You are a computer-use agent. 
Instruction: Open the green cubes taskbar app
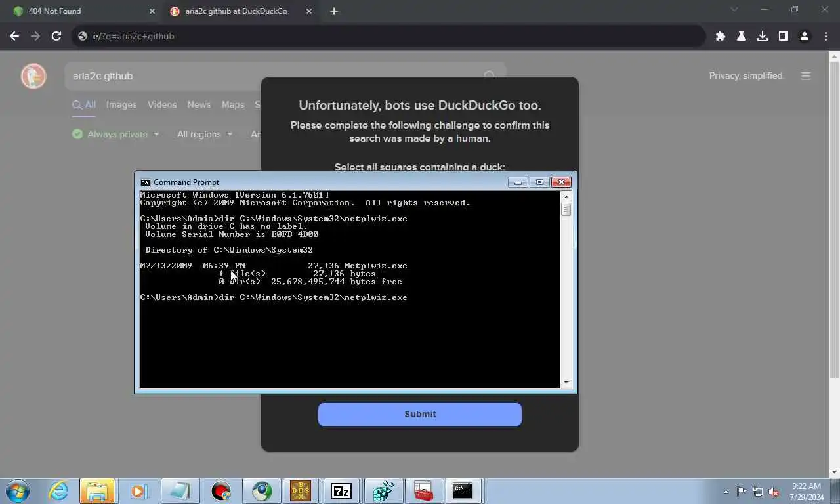point(383,491)
